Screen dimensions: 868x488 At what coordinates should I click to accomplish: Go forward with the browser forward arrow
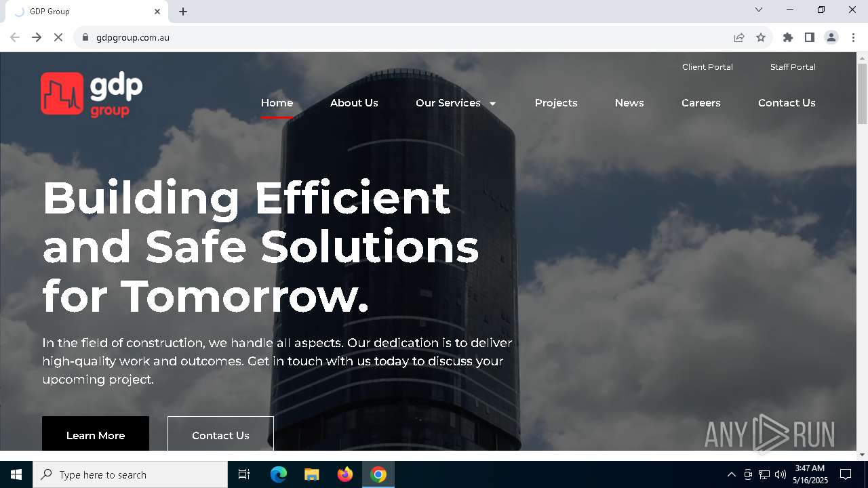coord(37,37)
